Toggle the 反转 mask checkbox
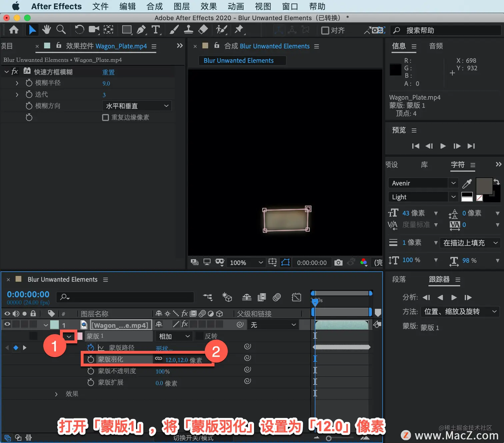 [199, 336]
